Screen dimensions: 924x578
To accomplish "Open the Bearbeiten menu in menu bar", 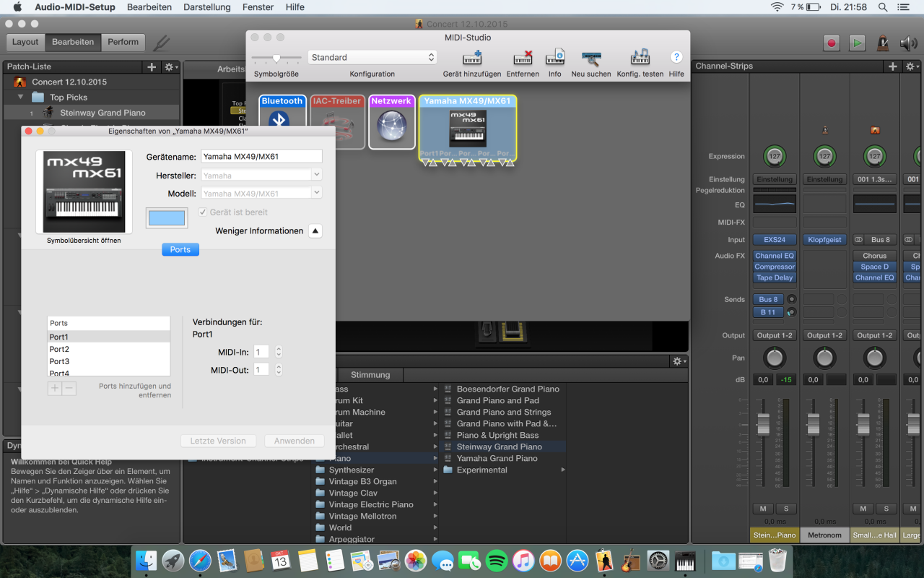I will point(149,7).
